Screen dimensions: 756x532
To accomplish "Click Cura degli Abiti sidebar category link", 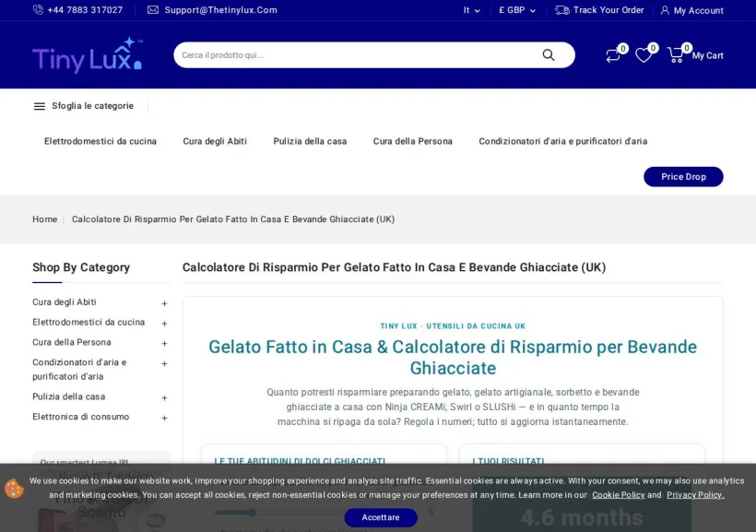I will (65, 302).
